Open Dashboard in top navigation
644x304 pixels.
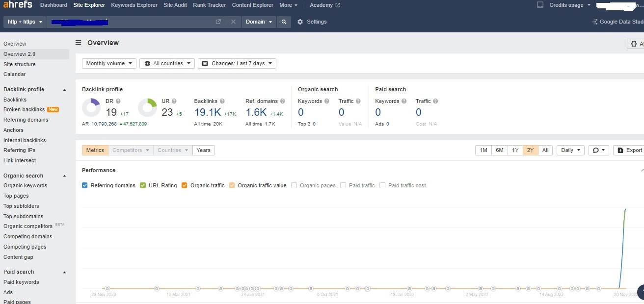click(x=54, y=5)
